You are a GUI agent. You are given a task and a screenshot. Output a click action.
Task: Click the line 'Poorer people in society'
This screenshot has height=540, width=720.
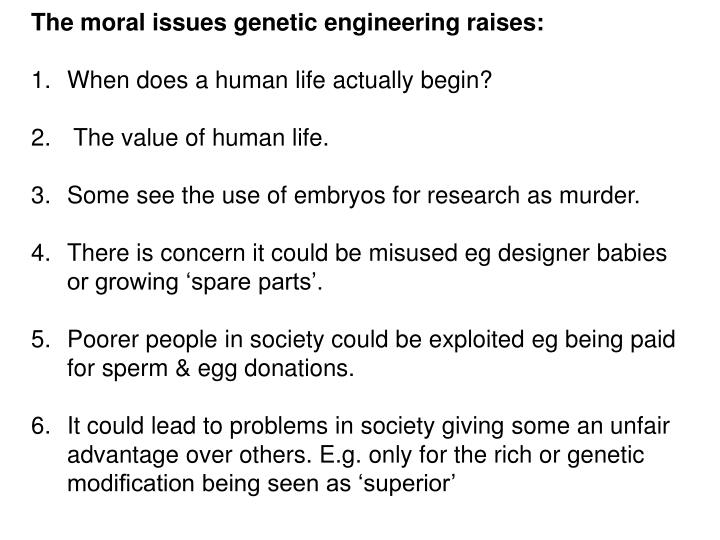[371, 340]
